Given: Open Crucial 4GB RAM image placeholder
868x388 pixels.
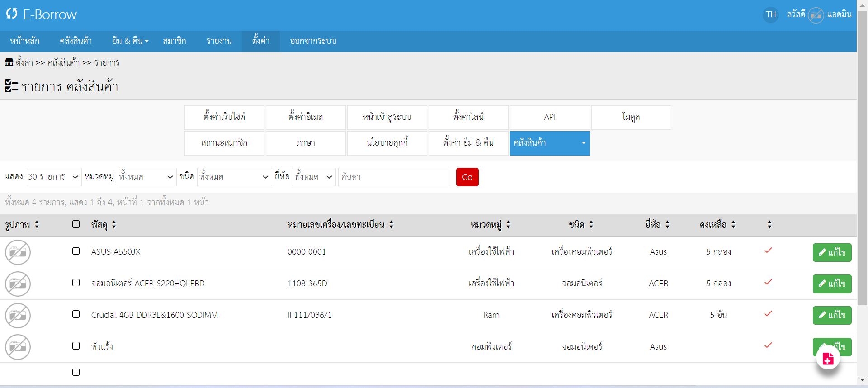Looking at the screenshot, I should click(x=18, y=316).
